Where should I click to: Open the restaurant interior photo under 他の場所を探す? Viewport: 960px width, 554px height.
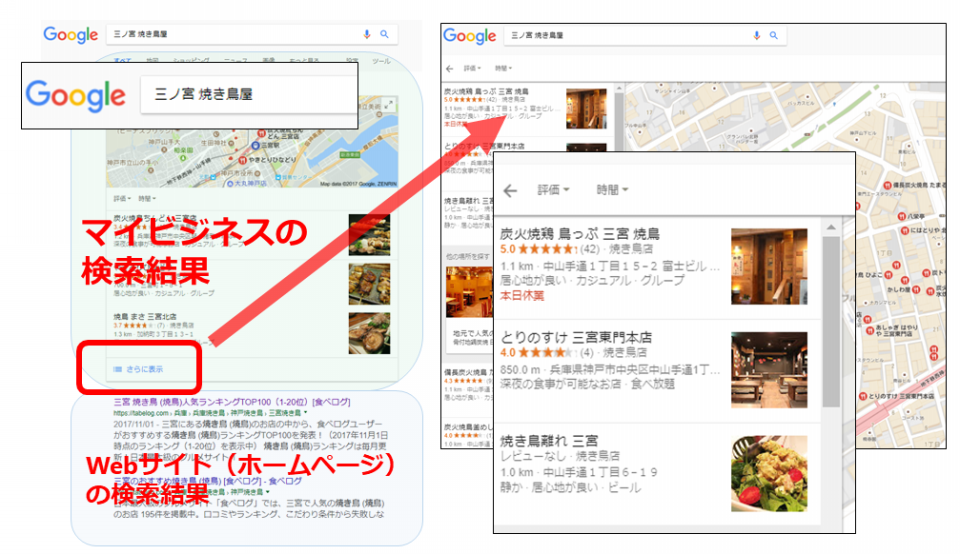pos(469,292)
